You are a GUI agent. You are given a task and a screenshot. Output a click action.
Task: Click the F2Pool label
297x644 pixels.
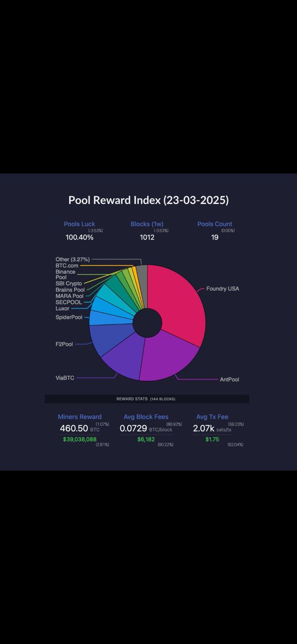click(x=64, y=345)
